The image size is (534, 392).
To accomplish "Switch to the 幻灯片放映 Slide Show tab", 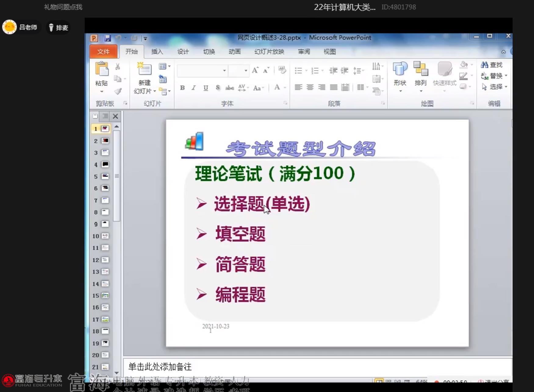I will tap(269, 52).
